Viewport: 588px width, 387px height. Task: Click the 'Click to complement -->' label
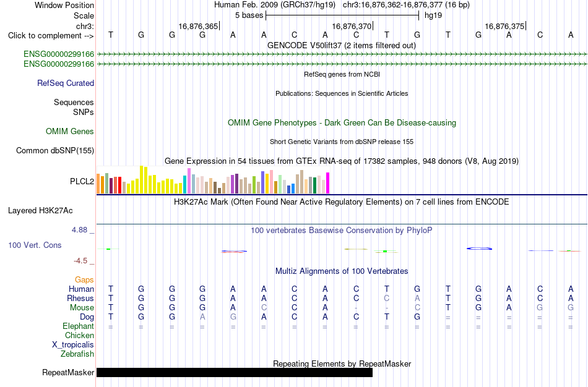51,36
